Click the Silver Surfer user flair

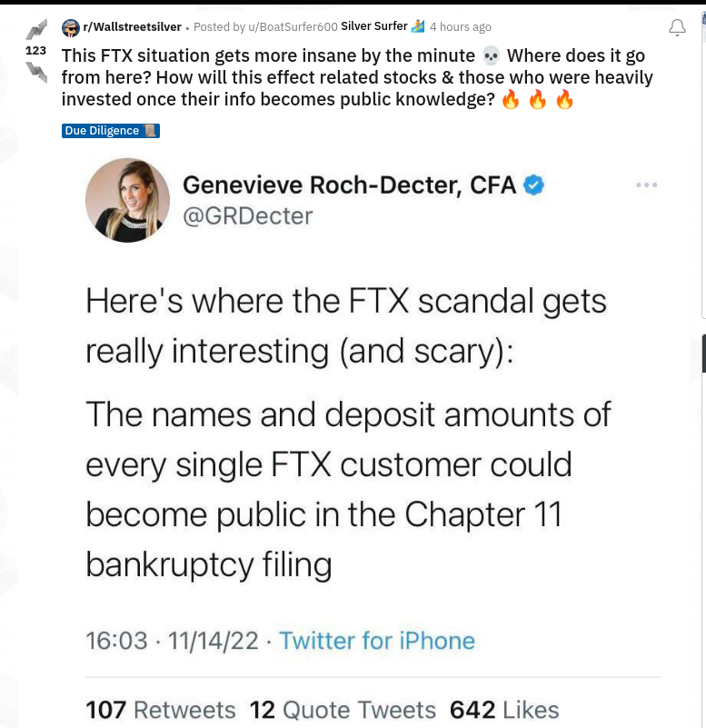coord(373,26)
